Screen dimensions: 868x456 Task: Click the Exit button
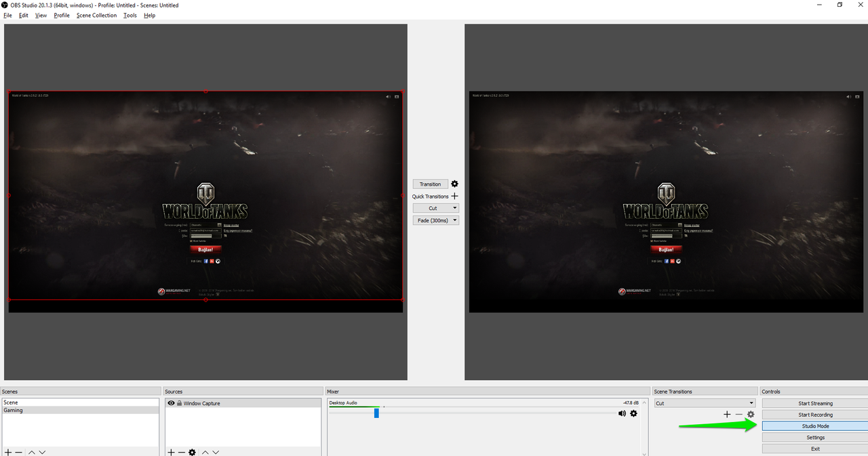pos(815,449)
